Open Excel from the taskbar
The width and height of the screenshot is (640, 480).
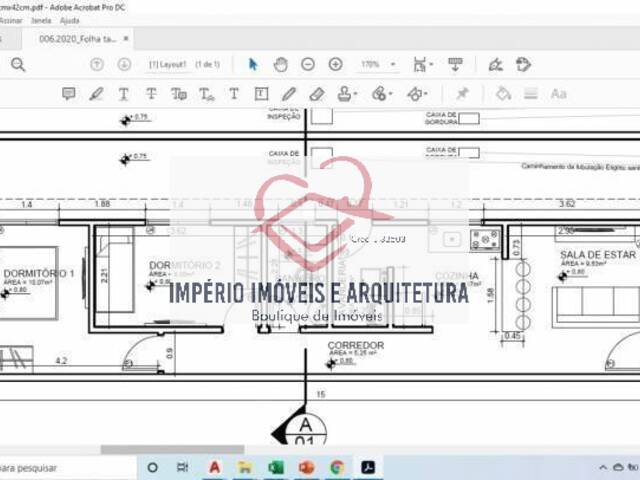(x=276, y=468)
